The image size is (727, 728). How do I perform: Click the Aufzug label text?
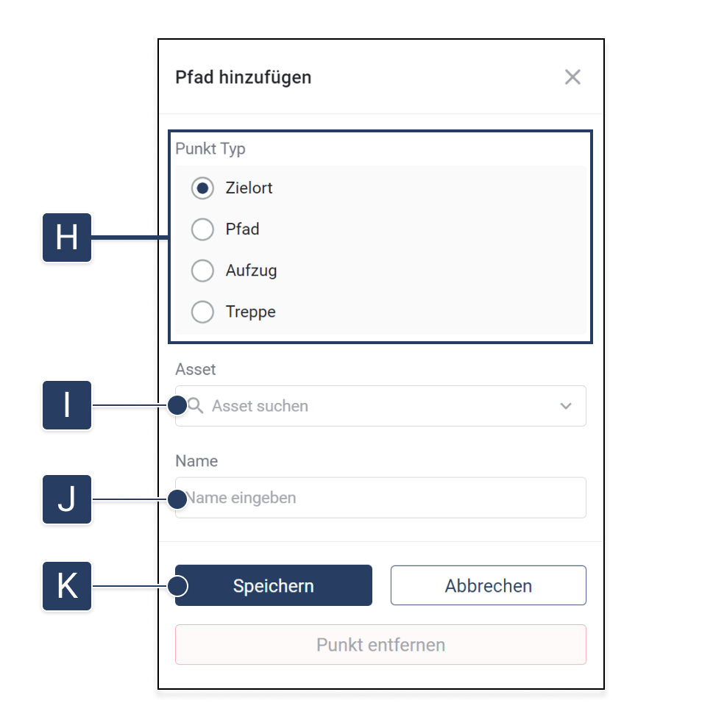click(252, 271)
